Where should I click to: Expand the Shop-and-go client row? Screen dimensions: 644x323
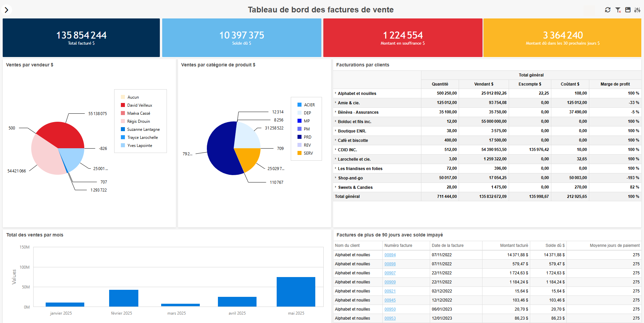(x=335, y=178)
